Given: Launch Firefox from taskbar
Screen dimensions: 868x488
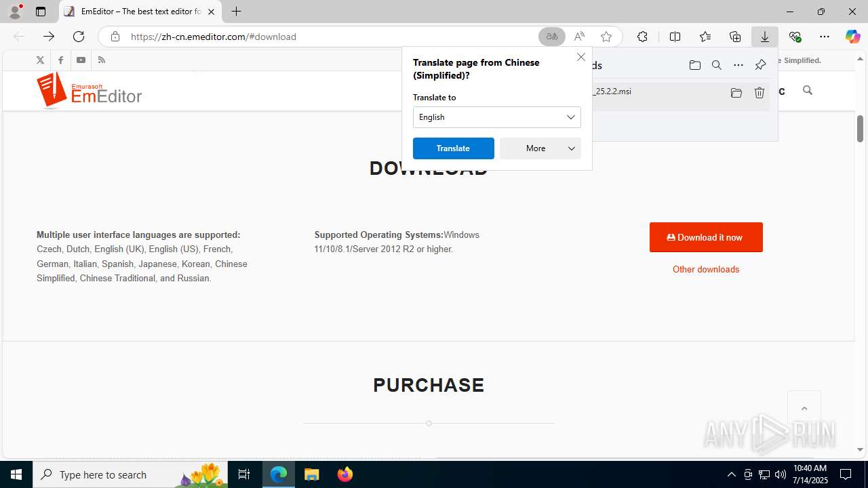Looking at the screenshot, I should click(344, 474).
